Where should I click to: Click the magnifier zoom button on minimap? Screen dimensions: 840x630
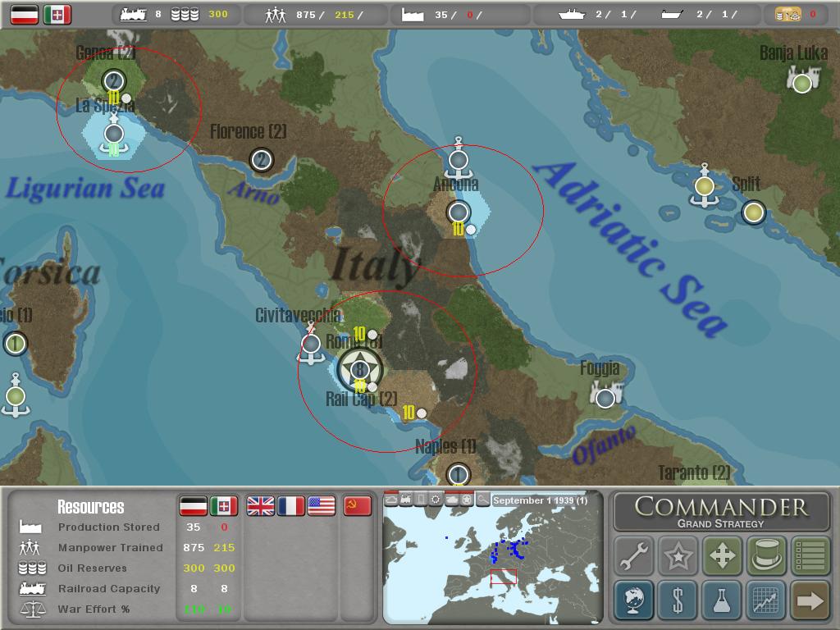pos(482,500)
